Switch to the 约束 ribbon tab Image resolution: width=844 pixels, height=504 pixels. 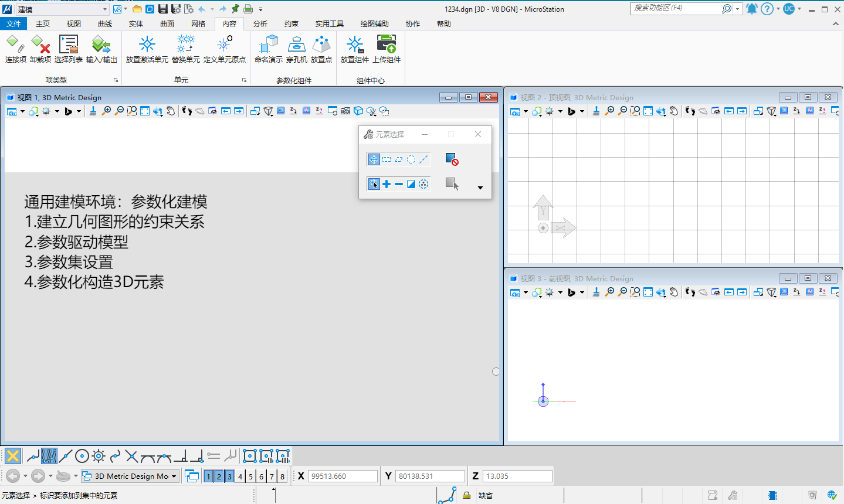pos(291,23)
